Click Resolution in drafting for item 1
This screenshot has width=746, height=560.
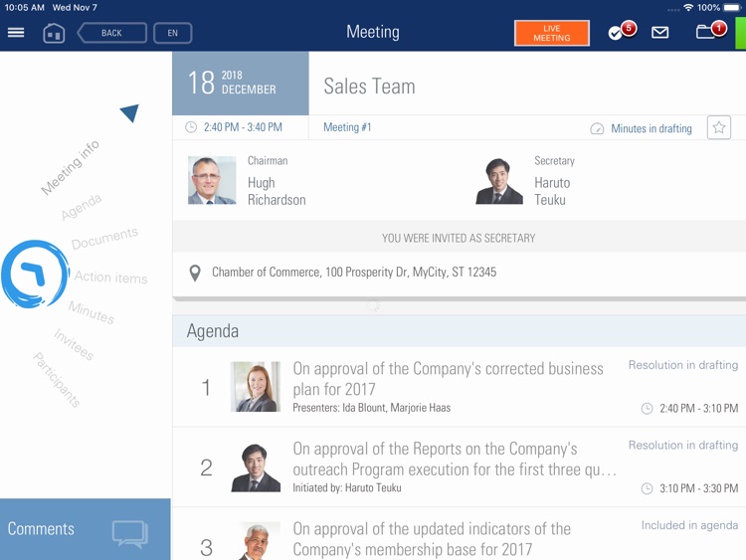pyautogui.click(x=683, y=365)
